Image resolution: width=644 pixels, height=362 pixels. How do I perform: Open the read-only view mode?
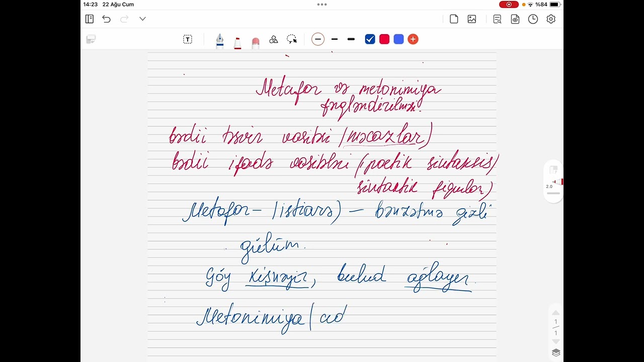click(x=515, y=19)
